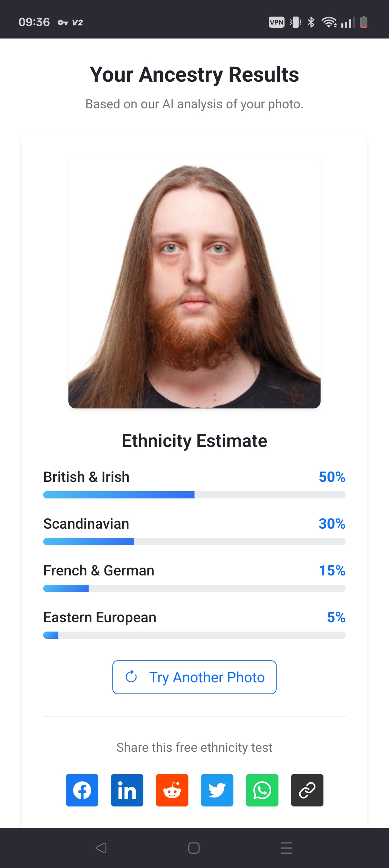This screenshot has width=389, height=868.
Task: Tap the Bluetooth status icon
Action: tap(311, 22)
